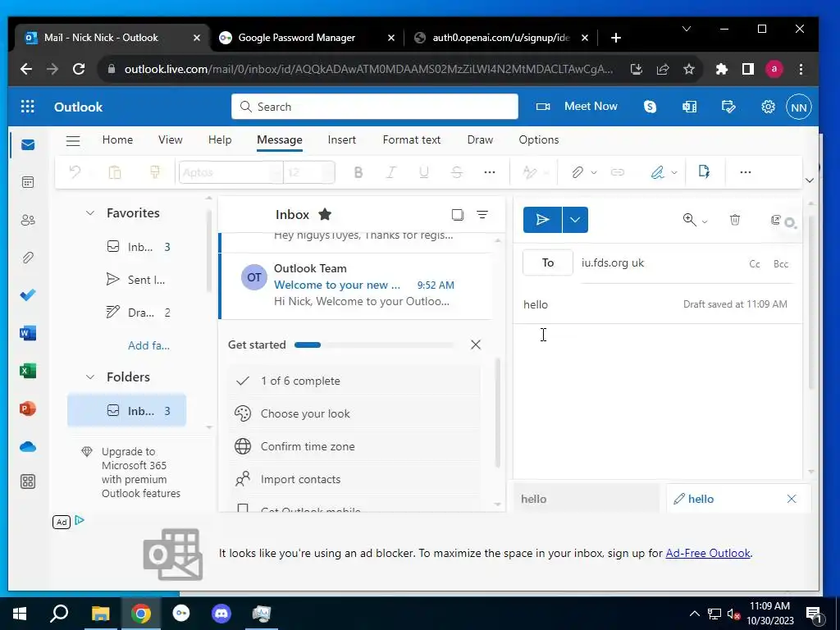The height and width of the screenshot is (630, 840).
Task: Expand the ribbon with chevron
Action: tap(810, 180)
